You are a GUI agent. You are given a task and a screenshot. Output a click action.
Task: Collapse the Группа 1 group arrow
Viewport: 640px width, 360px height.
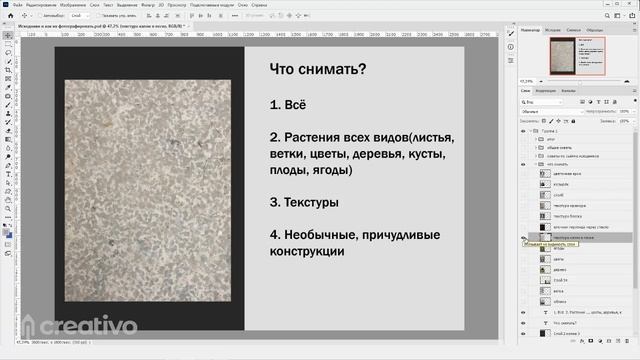[x=531, y=131]
